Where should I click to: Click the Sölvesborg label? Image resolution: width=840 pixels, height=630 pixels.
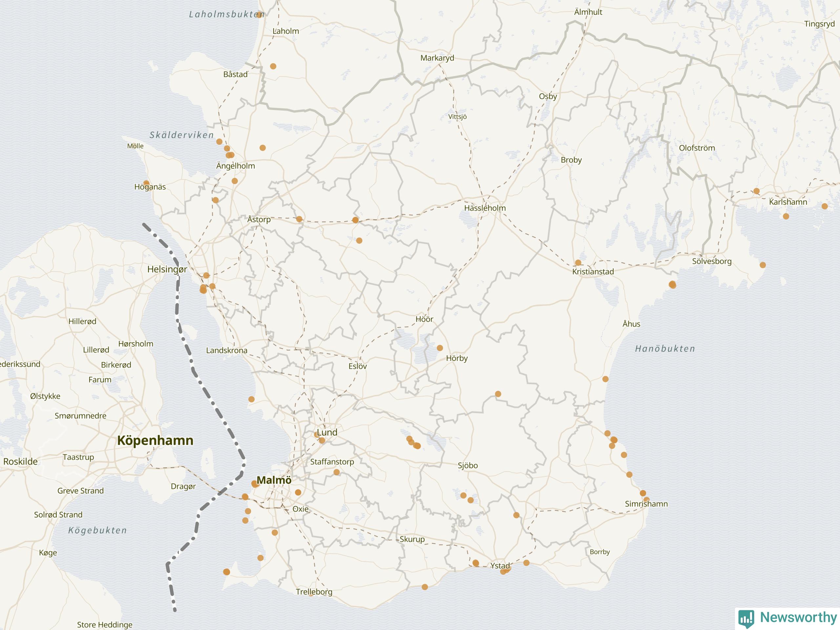(712, 261)
